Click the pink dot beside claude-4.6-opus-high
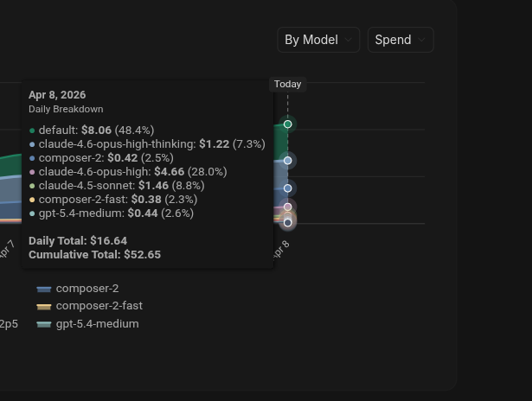The image size is (532, 401). pos(32,172)
